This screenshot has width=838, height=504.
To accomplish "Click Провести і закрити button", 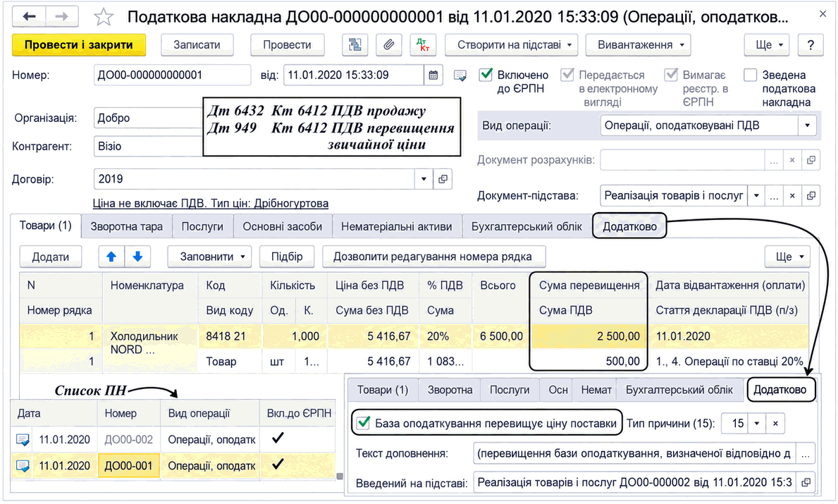I will 78,45.
